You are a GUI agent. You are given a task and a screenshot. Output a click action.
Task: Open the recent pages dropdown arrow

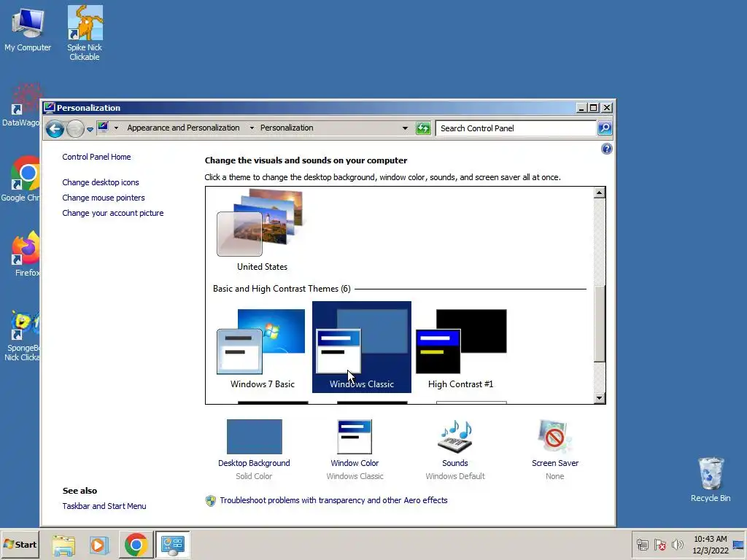90,129
